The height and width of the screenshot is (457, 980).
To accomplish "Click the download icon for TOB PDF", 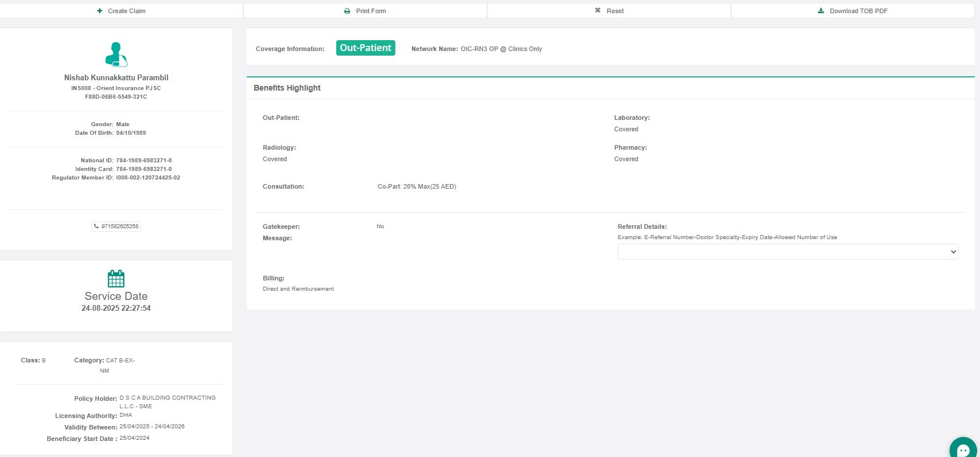I will 821,11.
